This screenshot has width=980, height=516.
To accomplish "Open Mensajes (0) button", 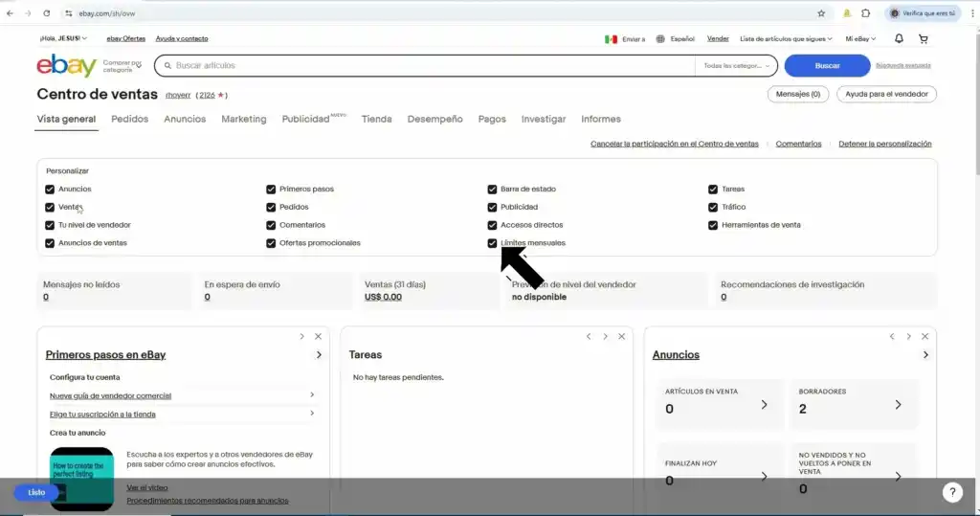I will pos(798,94).
